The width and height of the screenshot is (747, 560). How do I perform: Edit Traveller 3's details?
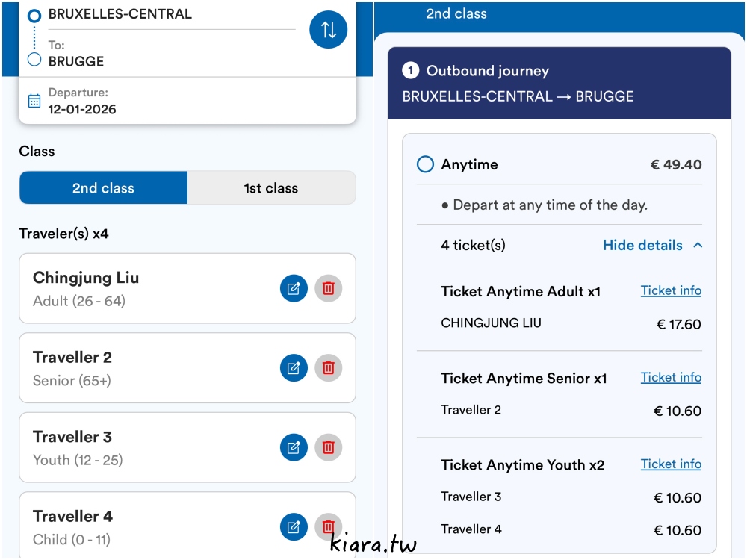pyautogui.click(x=294, y=447)
